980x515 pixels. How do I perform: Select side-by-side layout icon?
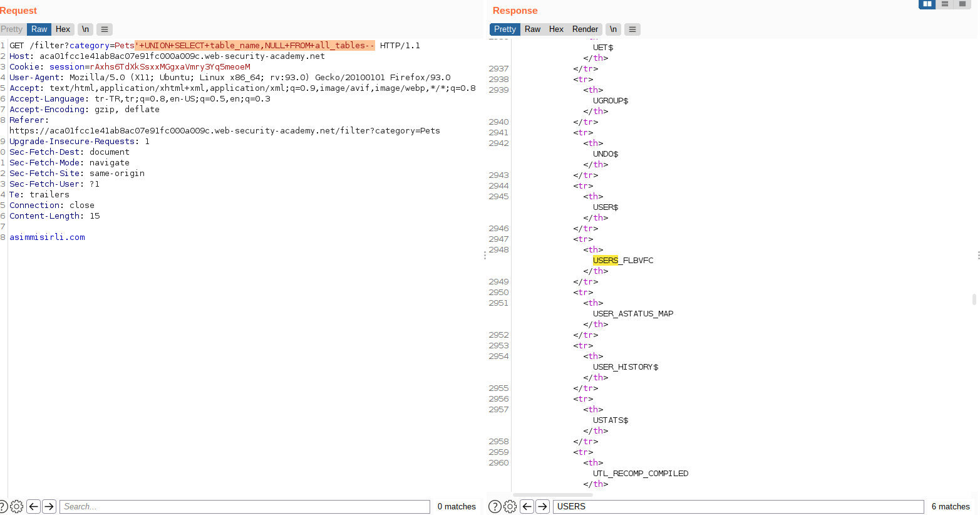pos(927,4)
